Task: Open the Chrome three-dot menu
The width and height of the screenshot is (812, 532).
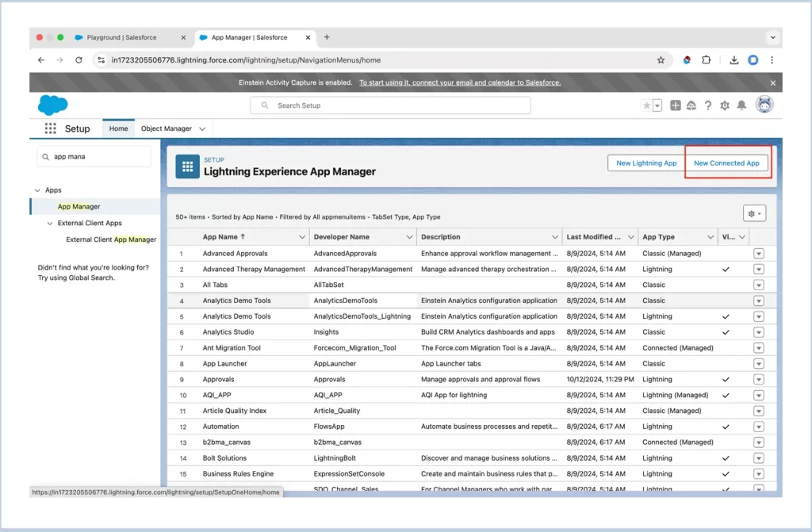Action: coord(772,60)
